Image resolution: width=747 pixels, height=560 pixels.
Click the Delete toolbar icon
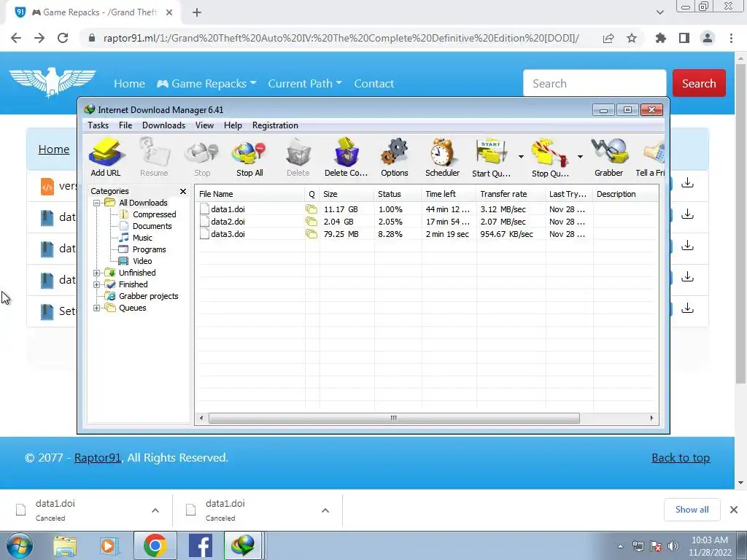(x=298, y=157)
